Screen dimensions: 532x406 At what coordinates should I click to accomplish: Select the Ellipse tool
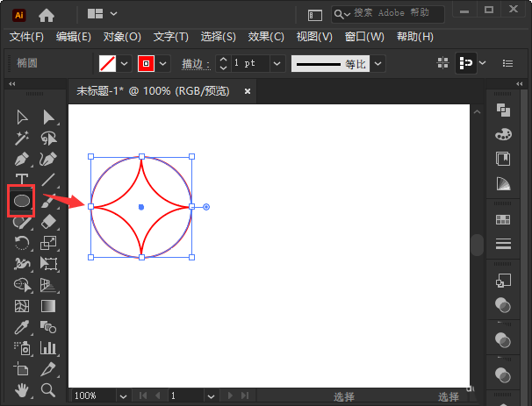pyautogui.click(x=22, y=201)
